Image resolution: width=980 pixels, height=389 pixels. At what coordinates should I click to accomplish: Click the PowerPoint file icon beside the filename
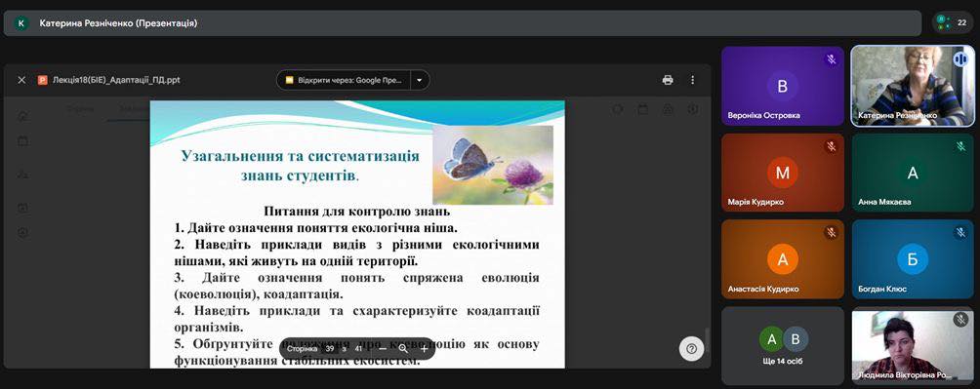(43, 80)
